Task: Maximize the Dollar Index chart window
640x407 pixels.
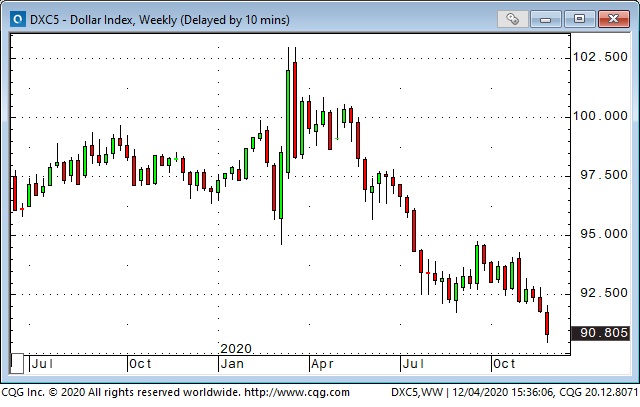Action: coord(579,19)
